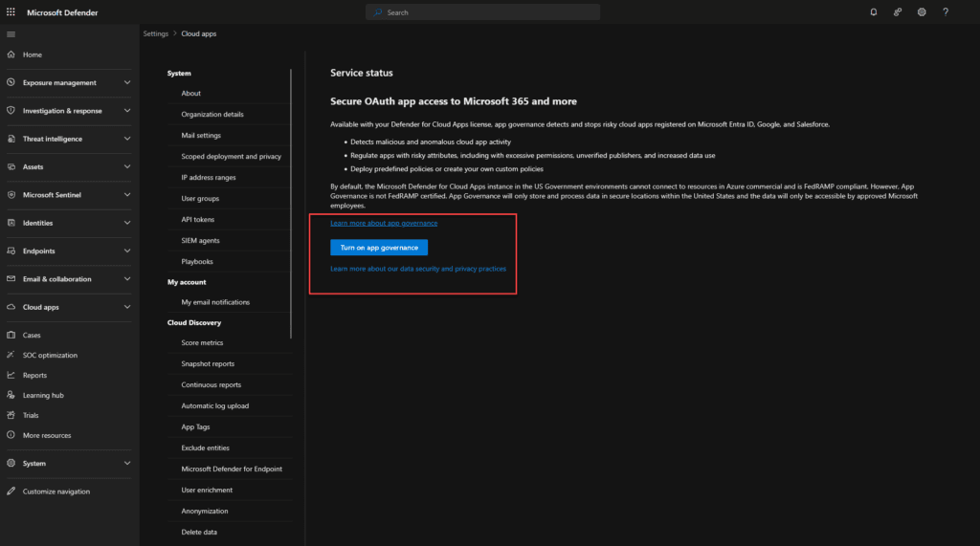Click Cloud apps breadcrumb
Image resolution: width=980 pixels, height=546 pixels.
(199, 33)
